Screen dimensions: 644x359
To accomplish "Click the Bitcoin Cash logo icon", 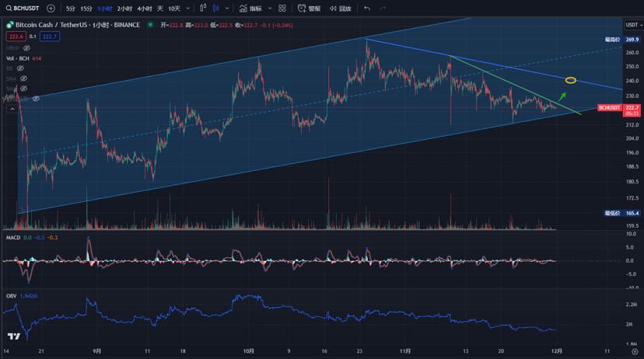I will 10,25.
